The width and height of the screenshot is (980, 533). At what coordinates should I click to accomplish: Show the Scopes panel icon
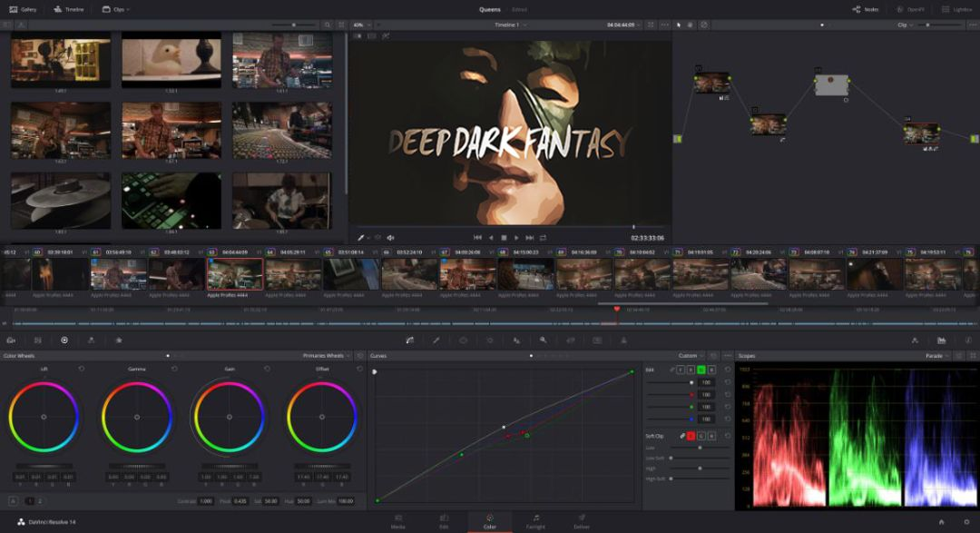click(941, 341)
